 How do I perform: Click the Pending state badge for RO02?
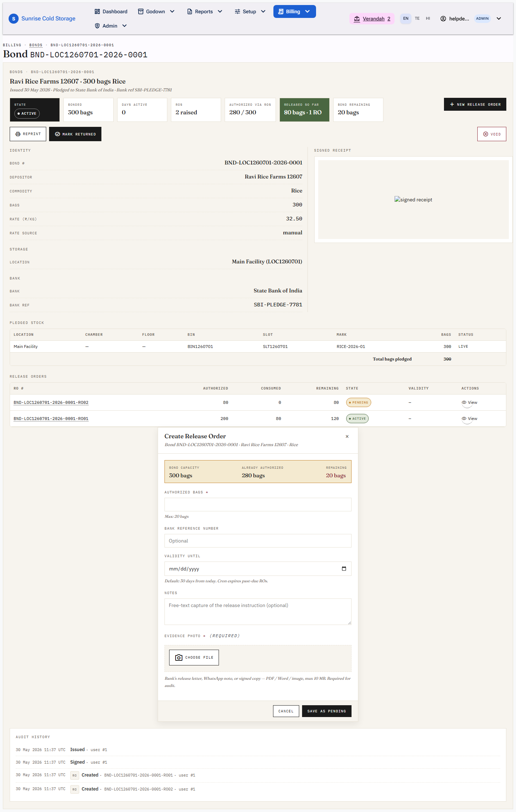click(x=359, y=402)
